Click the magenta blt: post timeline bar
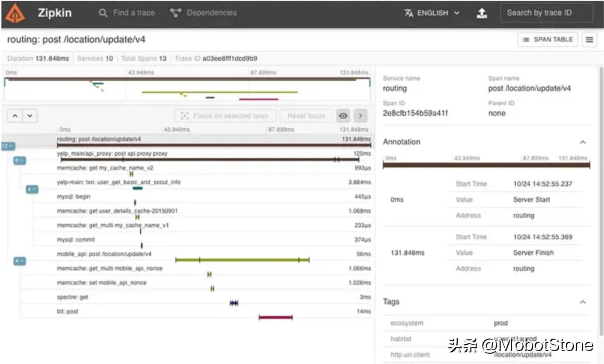Image resolution: width=604 pixels, height=364 pixels. pos(276,318)
